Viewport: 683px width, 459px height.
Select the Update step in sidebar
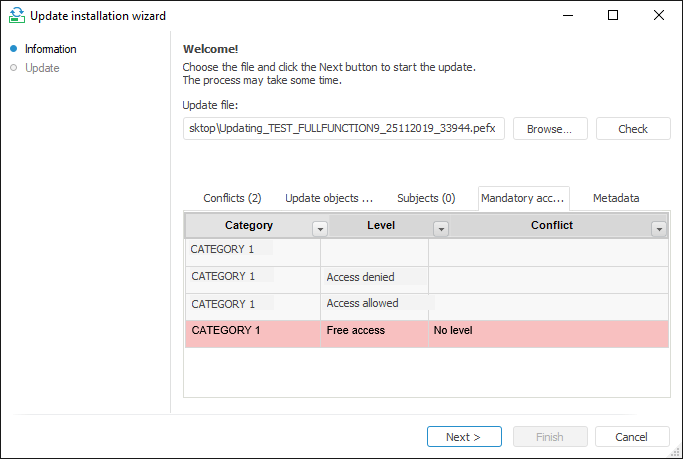(42, 68)
